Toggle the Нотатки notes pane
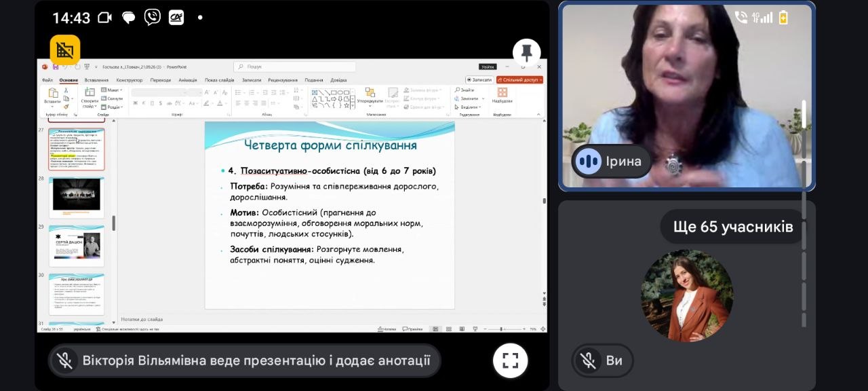 pos(388,329)
